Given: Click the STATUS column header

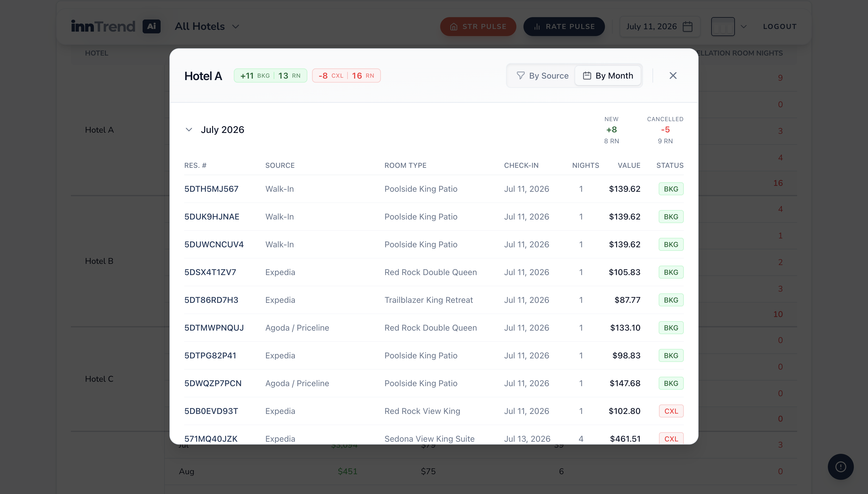Looking at the screenshot, I should pyautogui.click(x=670, y=165).
